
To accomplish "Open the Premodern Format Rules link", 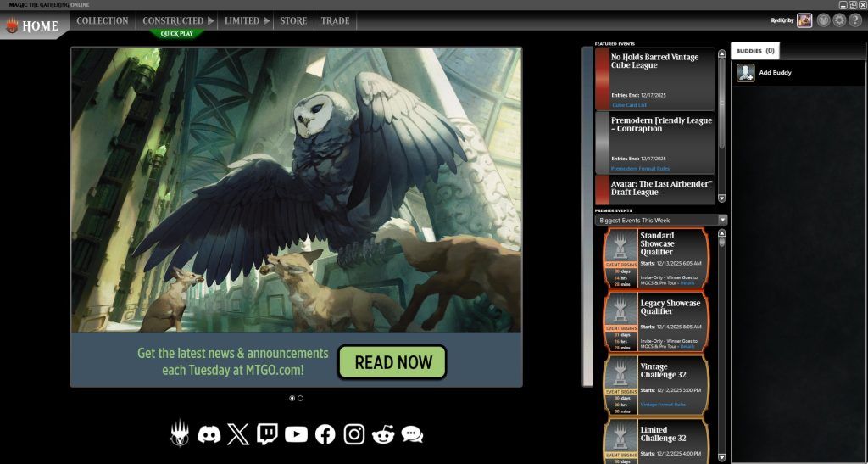I will pyautogui.click(x=640, y=169).
